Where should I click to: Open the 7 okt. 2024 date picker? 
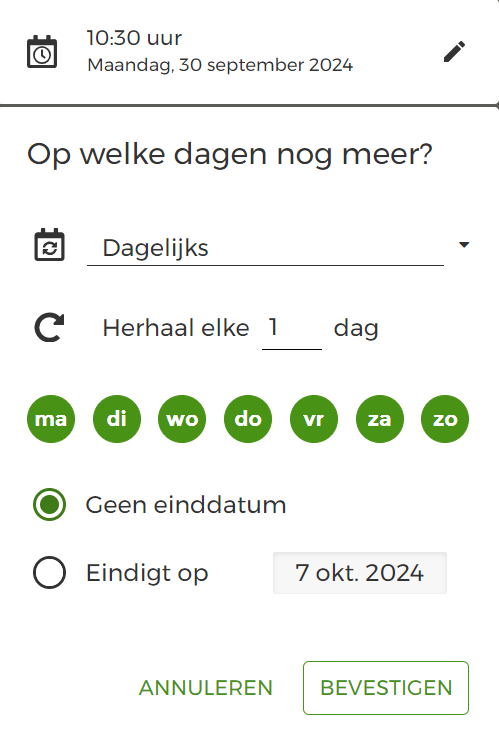360,573
